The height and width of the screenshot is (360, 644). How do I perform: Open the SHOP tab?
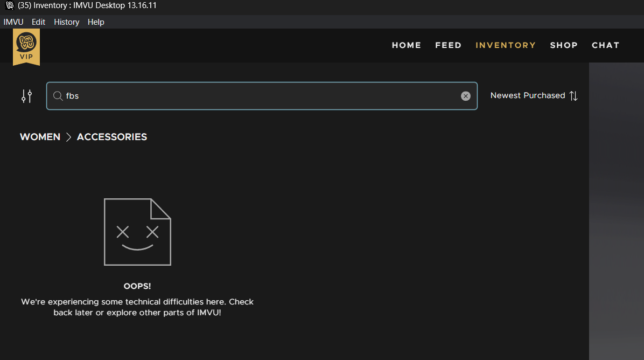coord(563,45)
